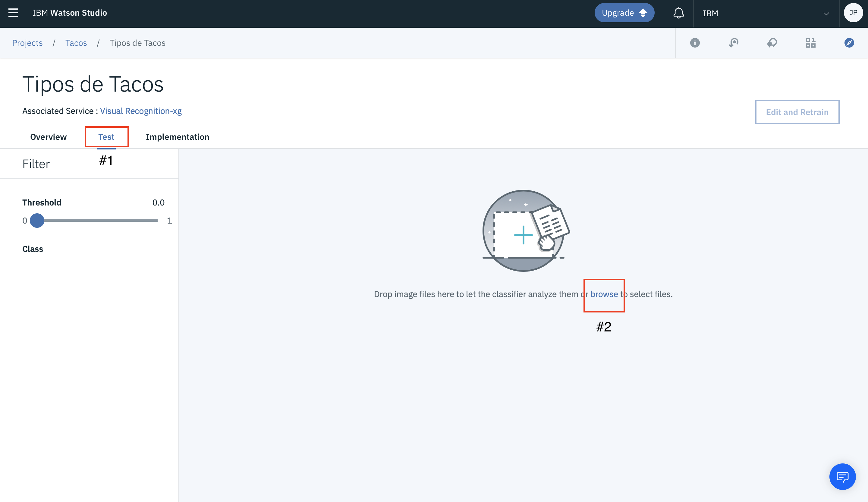
Task: Switch to the Overview tab
Action: 48,137
